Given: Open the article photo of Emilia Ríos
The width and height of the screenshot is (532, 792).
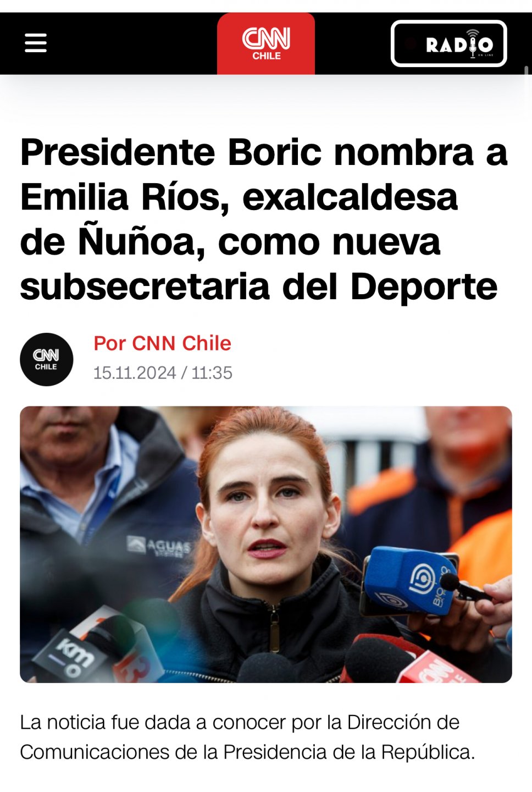Looking at the screenshot, I should [x=266, y=544].
